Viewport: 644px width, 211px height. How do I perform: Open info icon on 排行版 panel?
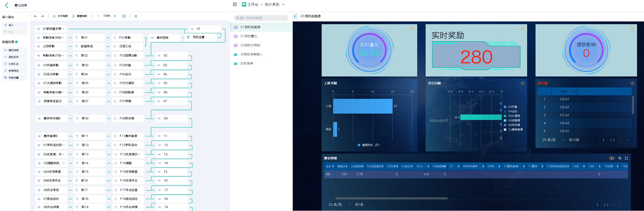tap(632, 83)
